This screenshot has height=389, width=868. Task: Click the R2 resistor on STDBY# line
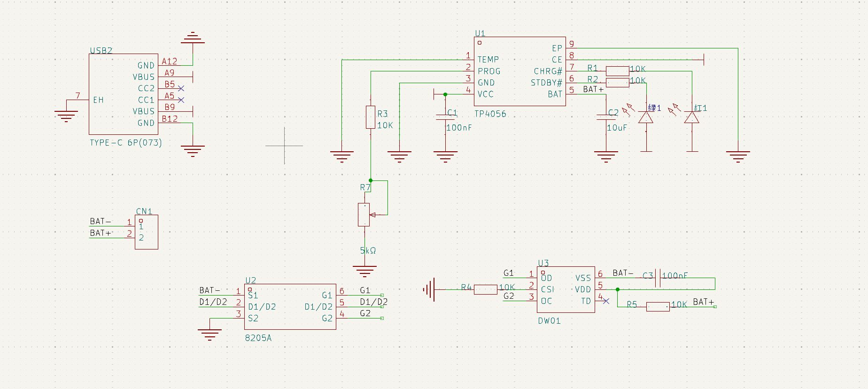617,83
